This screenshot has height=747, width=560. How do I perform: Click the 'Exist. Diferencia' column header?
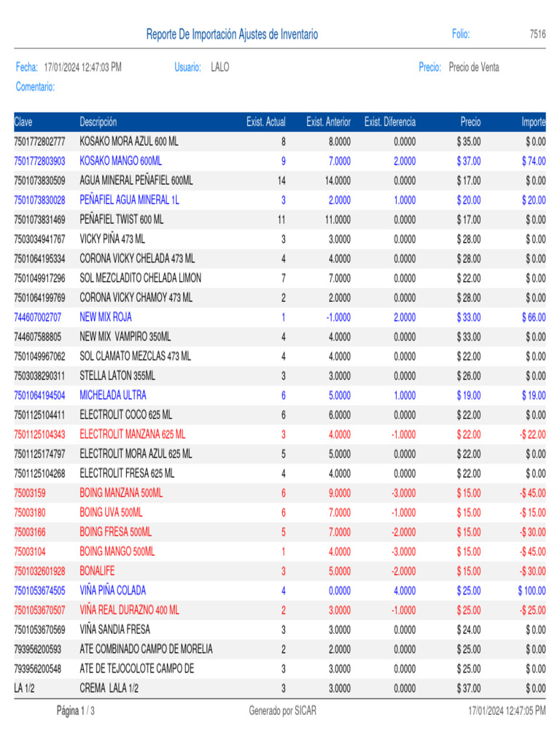(390, 122)
